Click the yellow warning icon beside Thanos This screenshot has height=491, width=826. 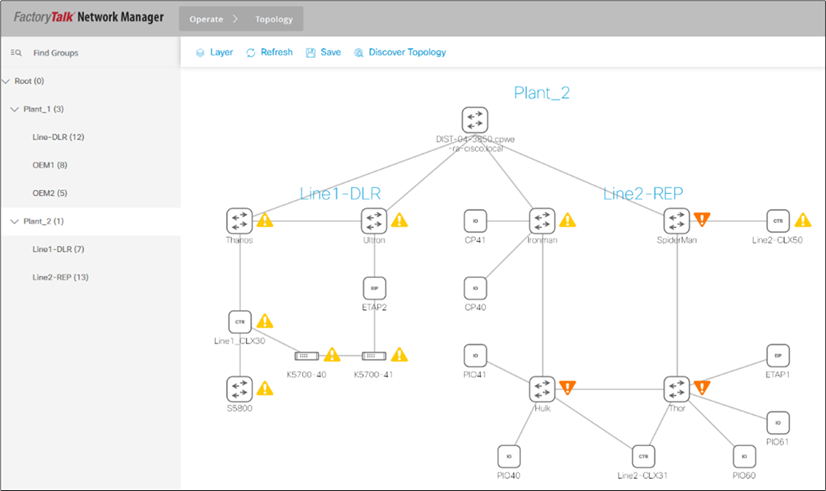pyautogui.click(x=265, y=220)
